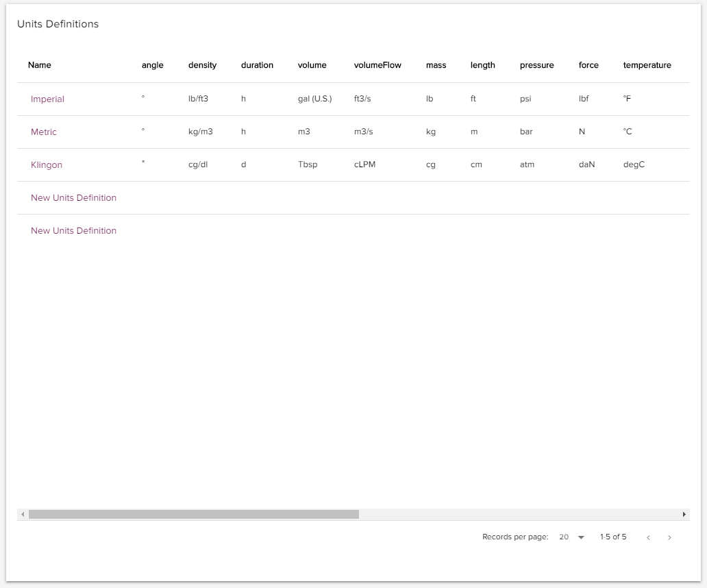Open the second New Units Definition link

pos(73,231)
